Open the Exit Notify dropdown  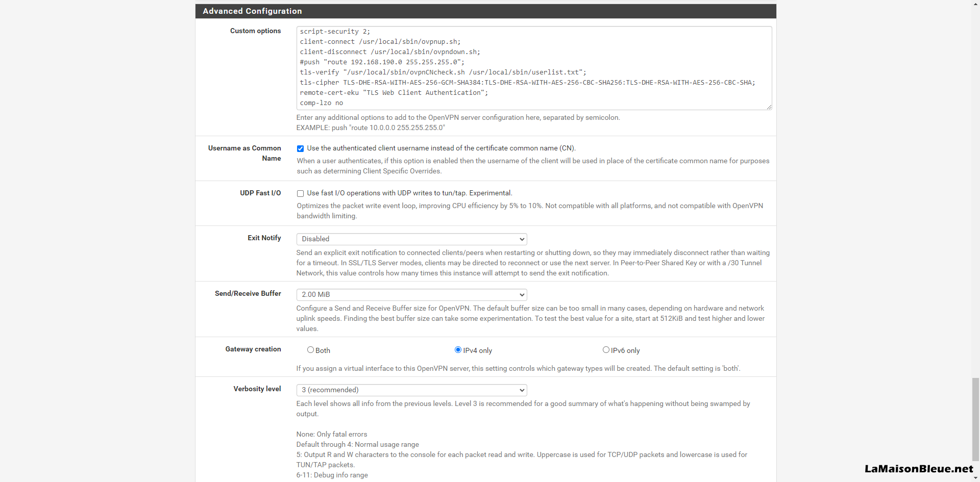point(411,239)
